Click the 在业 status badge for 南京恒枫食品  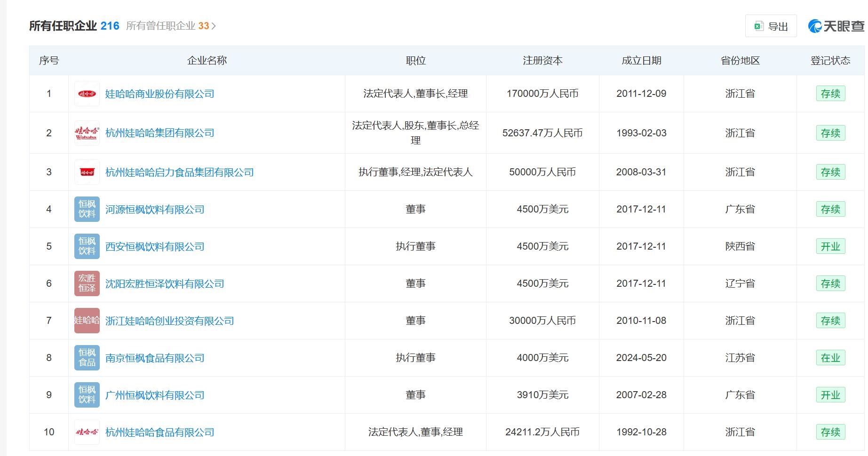click(830, 358)
